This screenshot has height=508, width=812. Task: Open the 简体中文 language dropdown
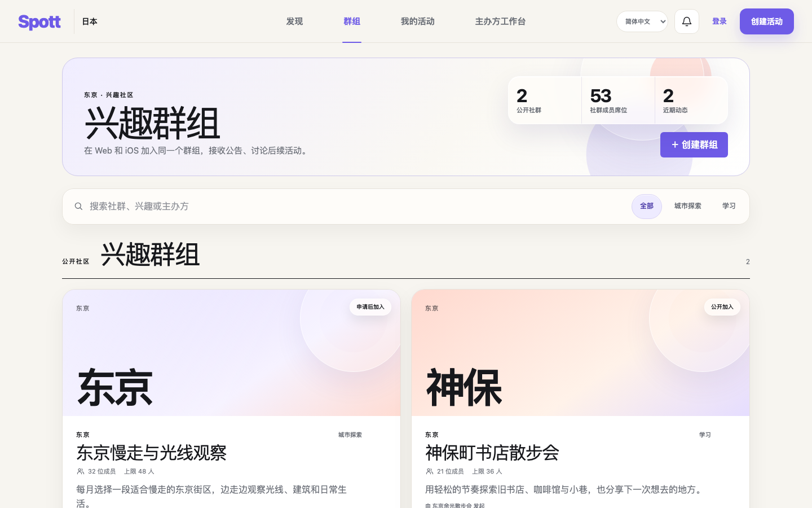click(642, 21)
